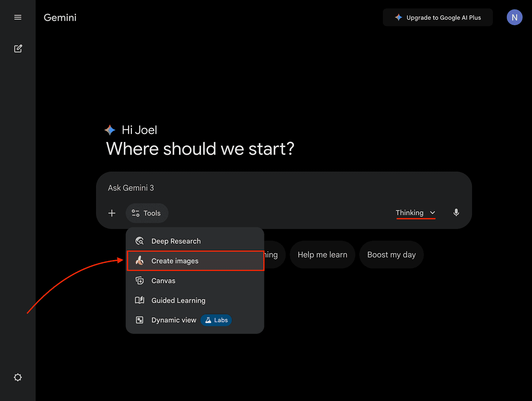Activate the microphone voice input
Viewport: 532px width, 401px height.
click(456, 213)
